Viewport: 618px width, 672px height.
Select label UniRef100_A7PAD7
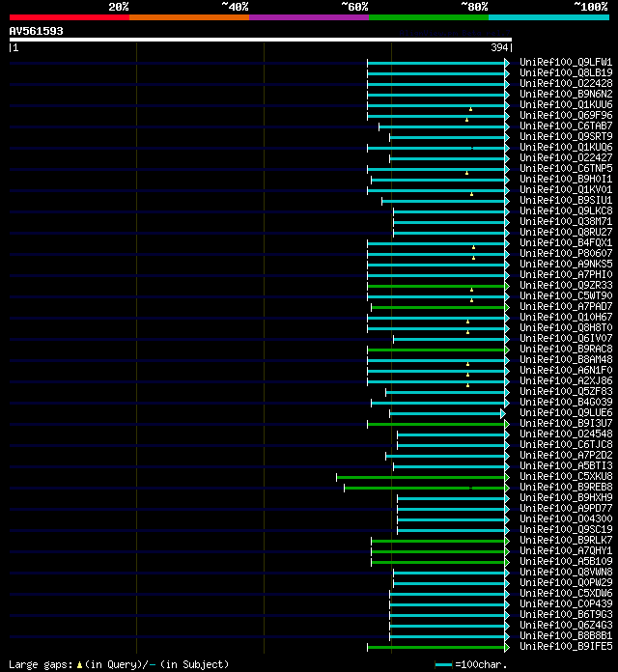point(566,307)
